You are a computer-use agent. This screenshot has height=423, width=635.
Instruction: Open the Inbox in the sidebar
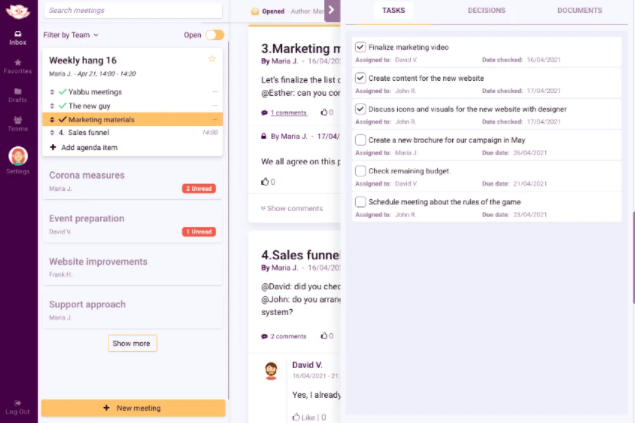tap(18, 38)
